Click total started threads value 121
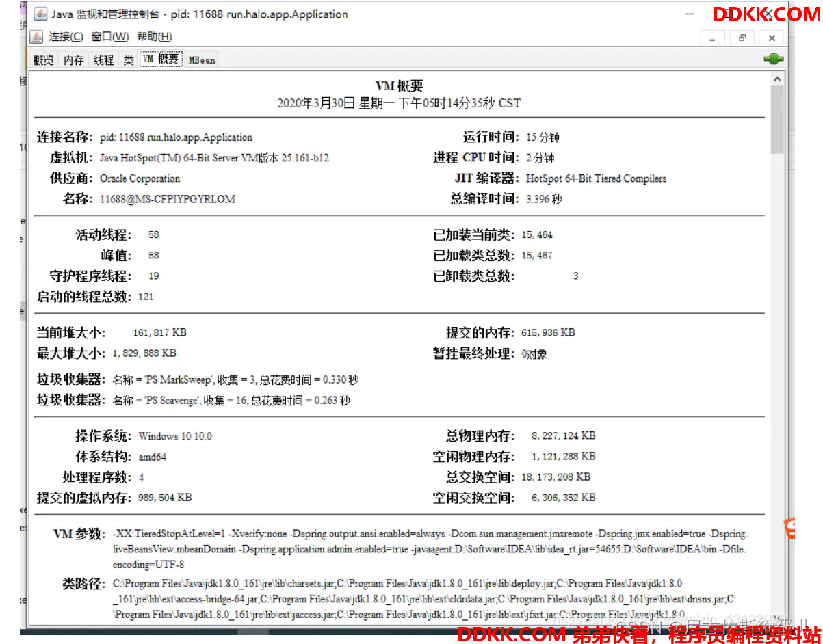This screenshot has width=823, height=644. pyautogui.click(x=146, y=297)
